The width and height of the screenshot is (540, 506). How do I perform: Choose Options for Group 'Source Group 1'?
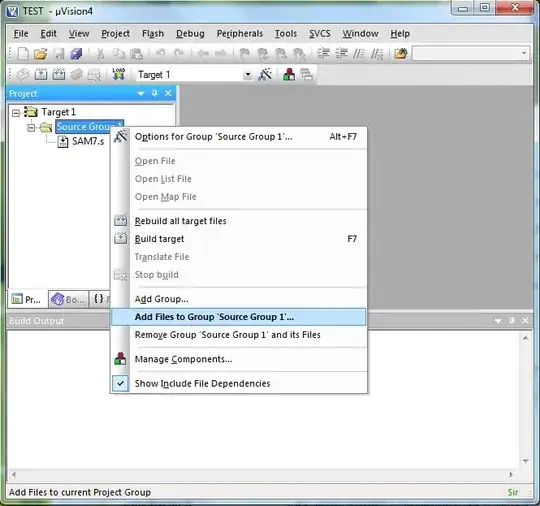click(238, 137)
